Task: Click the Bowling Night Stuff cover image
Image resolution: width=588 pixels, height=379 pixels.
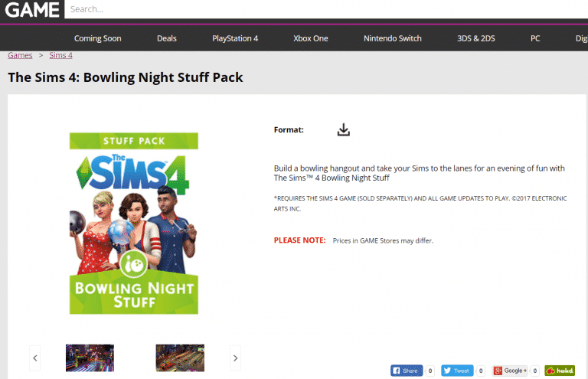Action: [134, 223]
